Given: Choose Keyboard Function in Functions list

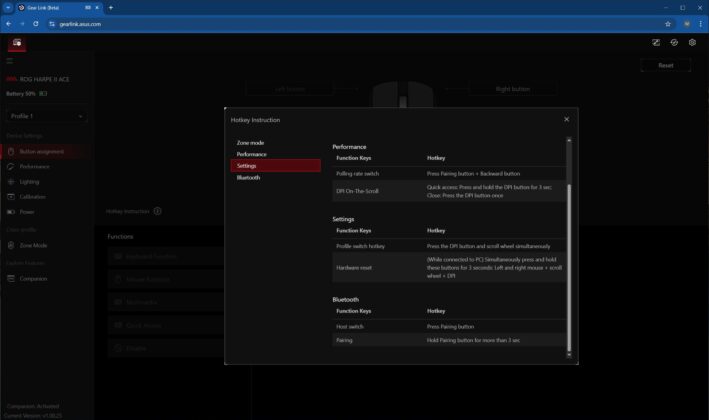Looking at the screenshot, I should click(166, 256).
